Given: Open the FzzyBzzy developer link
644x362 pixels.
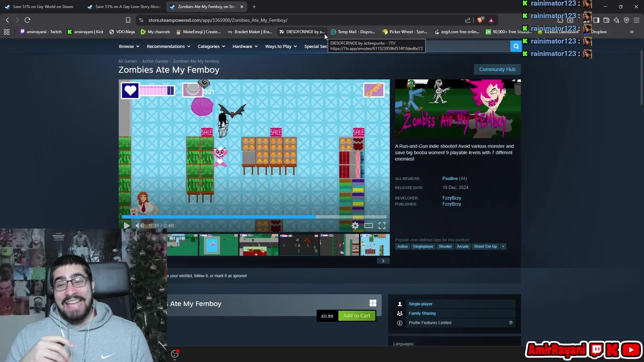Looking at the screenshot, I should point(451,198).
